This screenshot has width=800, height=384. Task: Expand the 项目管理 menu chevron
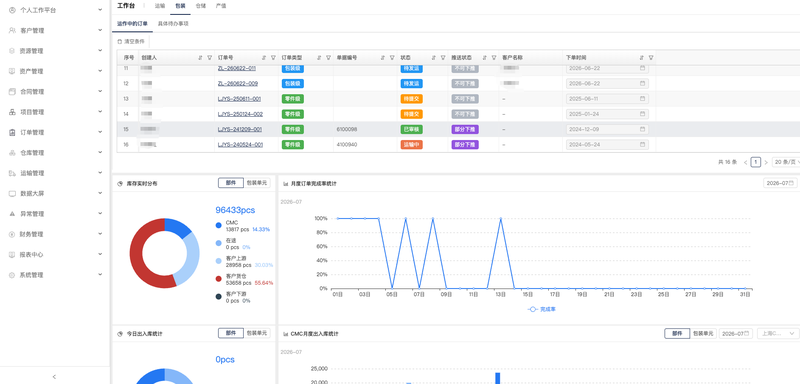click(100, 112)
